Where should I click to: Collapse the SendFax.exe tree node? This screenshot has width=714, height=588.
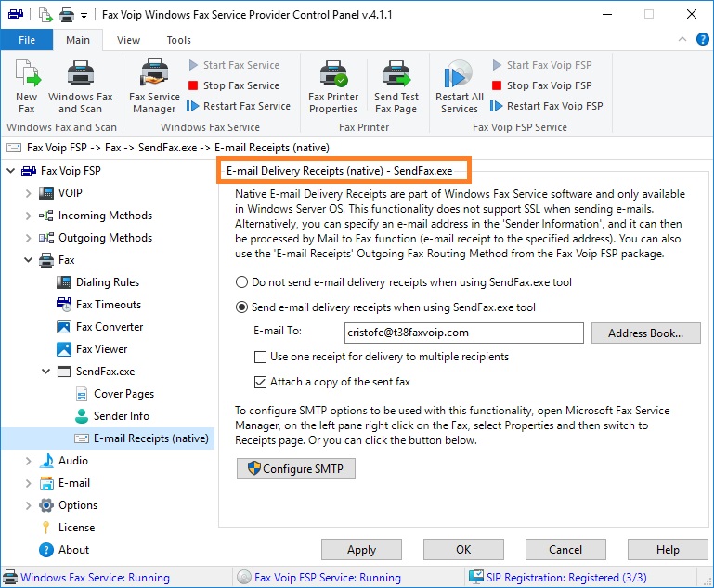point(46,372)
